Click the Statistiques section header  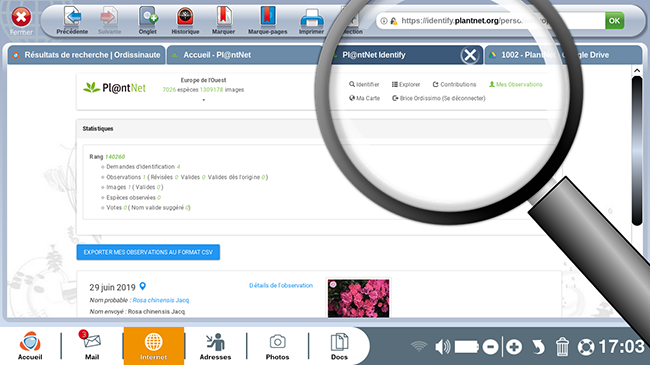coord(98,129)
